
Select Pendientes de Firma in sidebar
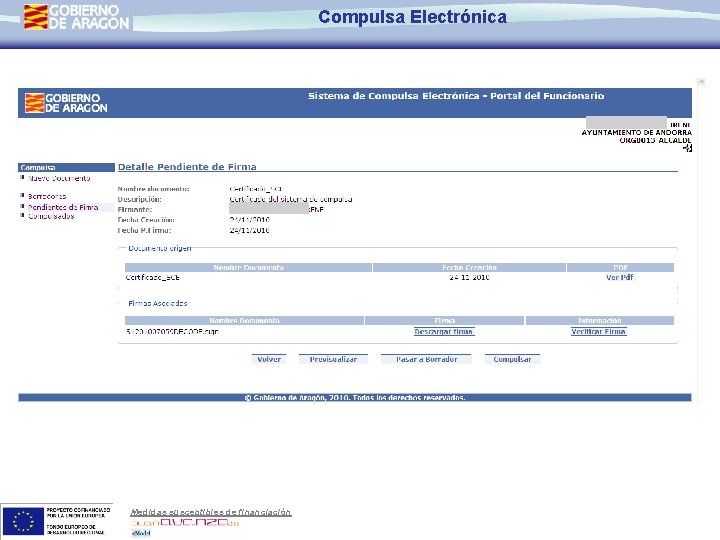click(x=63, y=207)
